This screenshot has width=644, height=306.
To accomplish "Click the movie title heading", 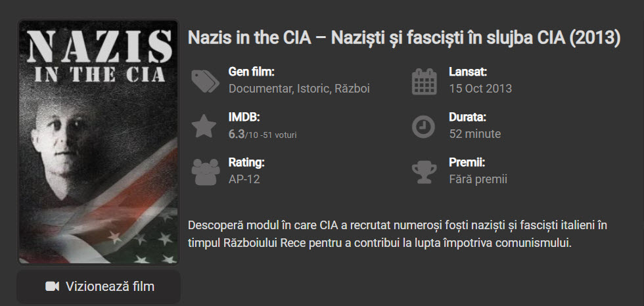I will pyautogui.click(x=404, y=38).
